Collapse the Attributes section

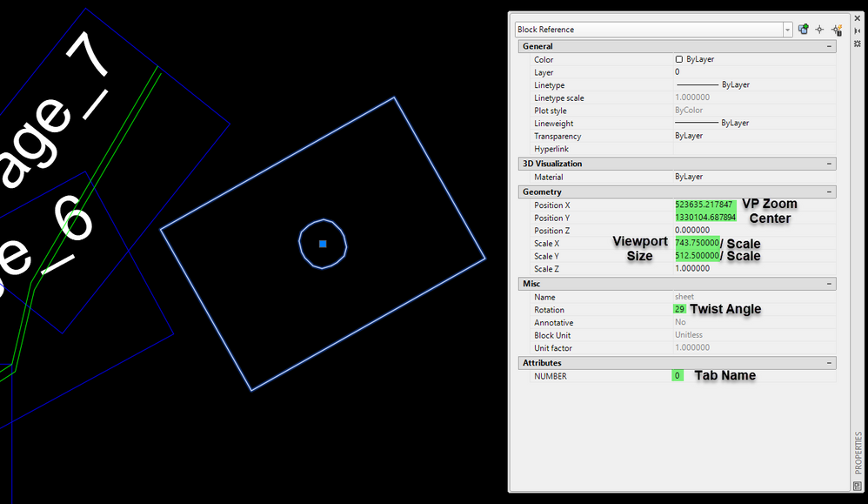point(829,363)
